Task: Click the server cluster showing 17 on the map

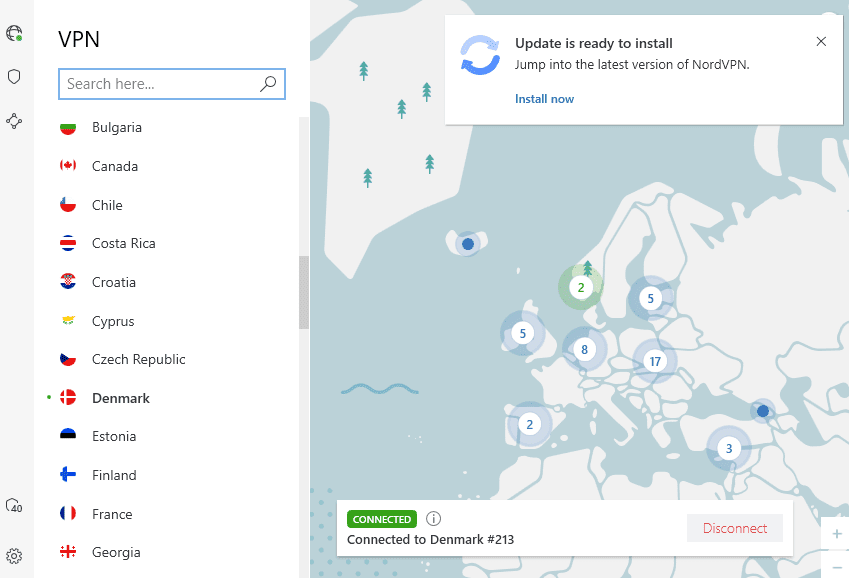Action: click(x=654, y=361)
